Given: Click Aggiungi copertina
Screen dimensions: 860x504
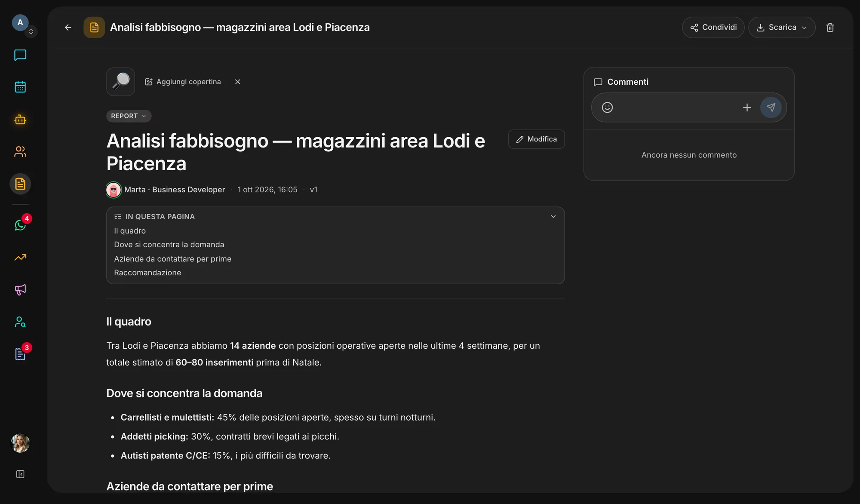Looking at the screenshot, I should tap(183, 82).
